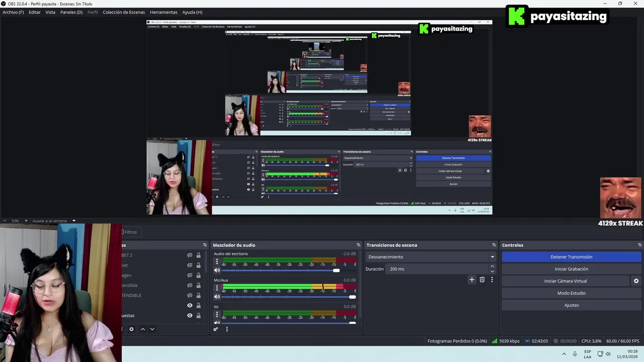Undock the Mezclador de audio panel
This screenshot has width=644, height=362.
pyautogui.click(x=358, y=245)
